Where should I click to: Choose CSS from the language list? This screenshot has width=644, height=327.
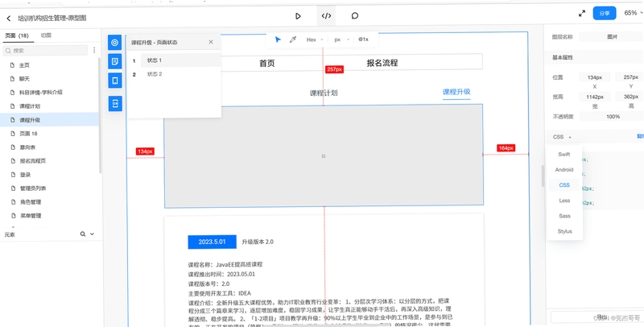(564, 185)
